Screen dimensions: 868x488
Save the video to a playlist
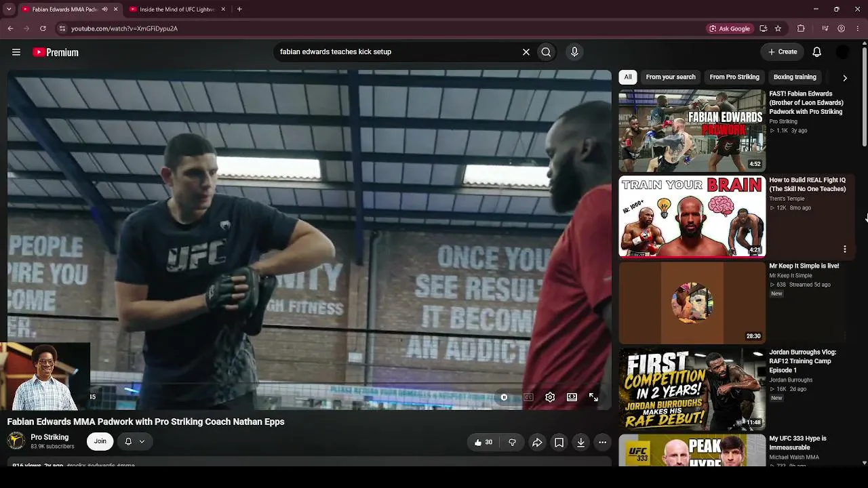[x=559, y=443]
